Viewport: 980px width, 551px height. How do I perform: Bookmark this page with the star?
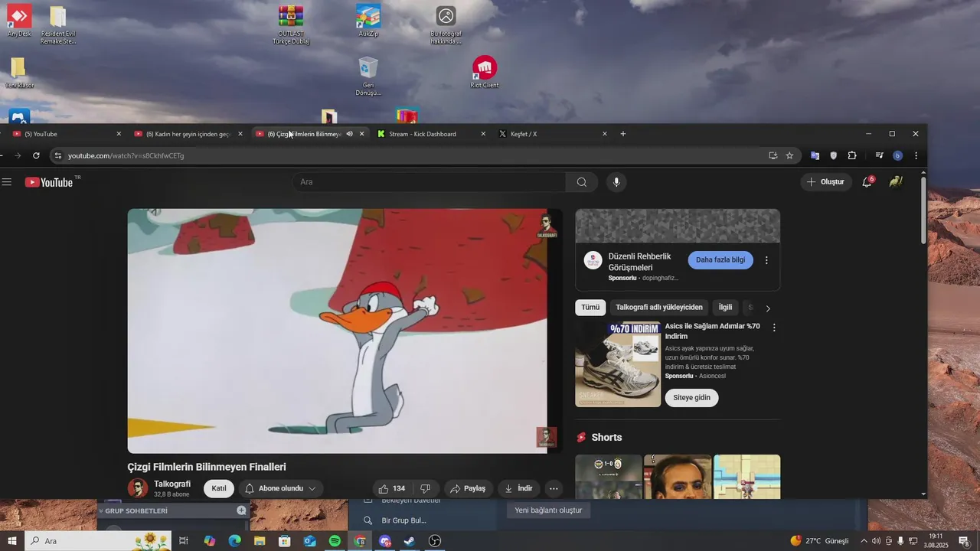point(790,155)
